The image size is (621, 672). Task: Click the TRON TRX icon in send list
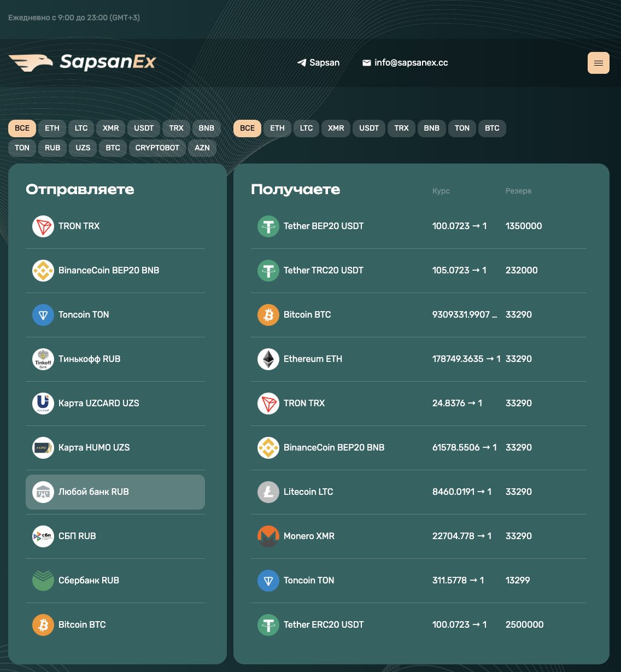click(x=43, y=226)
